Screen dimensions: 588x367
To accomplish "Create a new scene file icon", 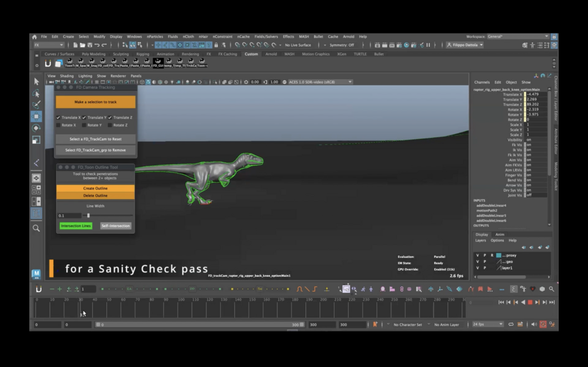I will coord(75,45).
